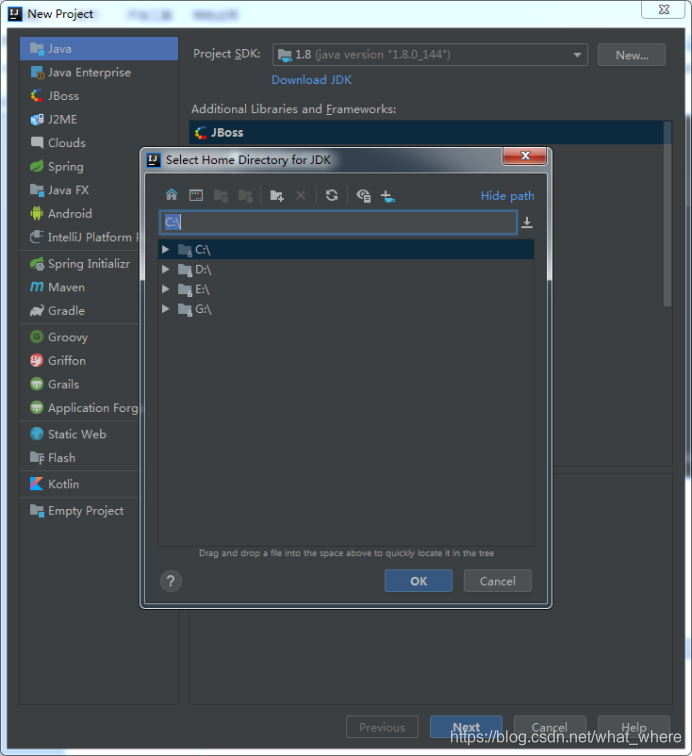The height and width of the screenshot is (756, 692).
Task: Click the path input field showing C:\
Action: (339, 222)
